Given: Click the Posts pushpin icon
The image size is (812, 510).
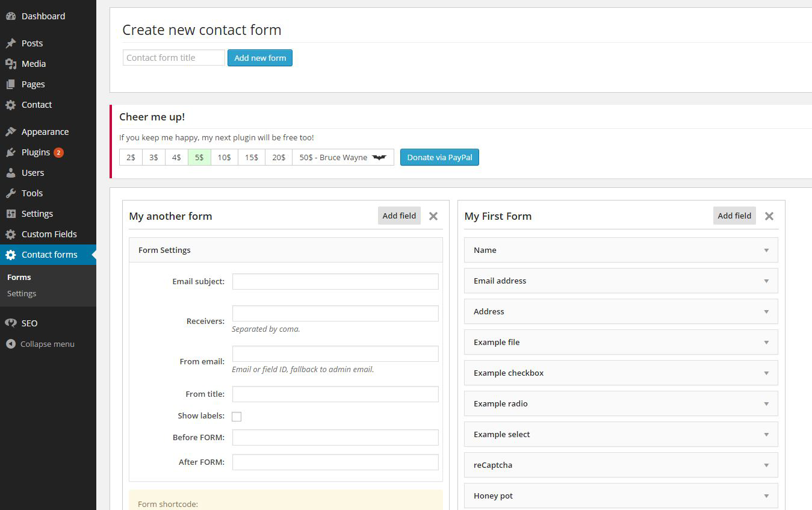Looking at the screenshot, I should 10,43.
